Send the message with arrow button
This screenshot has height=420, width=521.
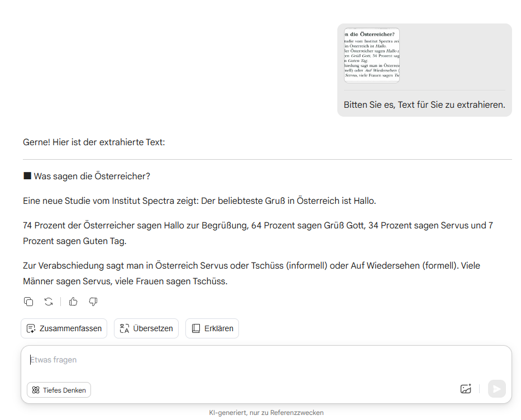click(x=497, y=389)
